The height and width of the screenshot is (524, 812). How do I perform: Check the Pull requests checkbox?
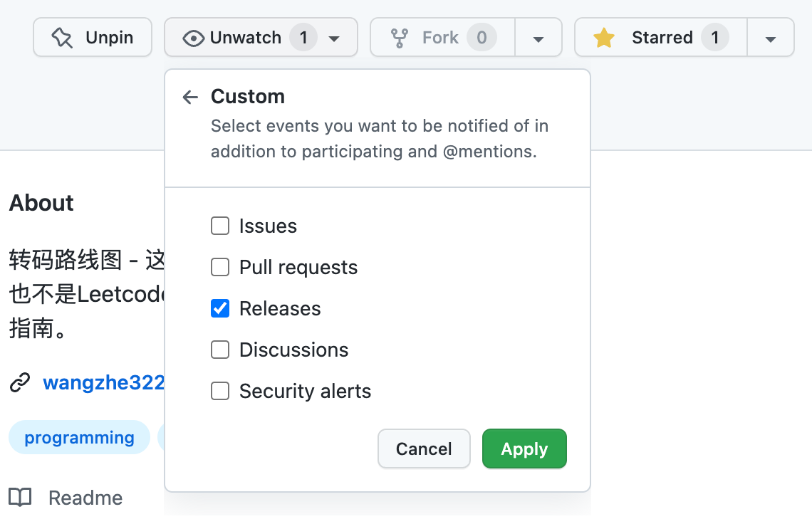[220, 268]
